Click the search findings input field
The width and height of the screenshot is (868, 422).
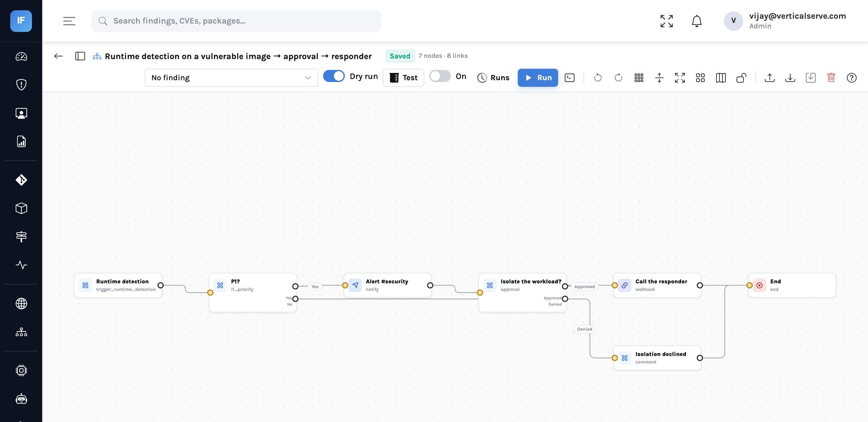coord(236,21)
